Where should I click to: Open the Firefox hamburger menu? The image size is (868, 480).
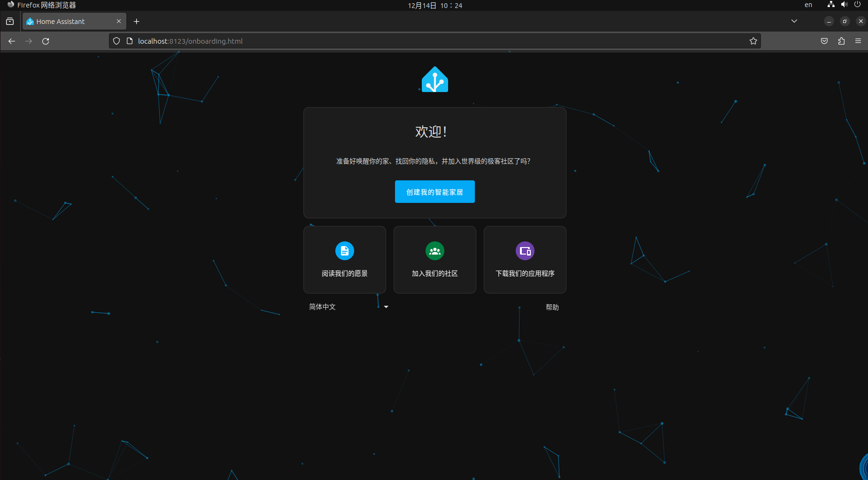[858, 41]
